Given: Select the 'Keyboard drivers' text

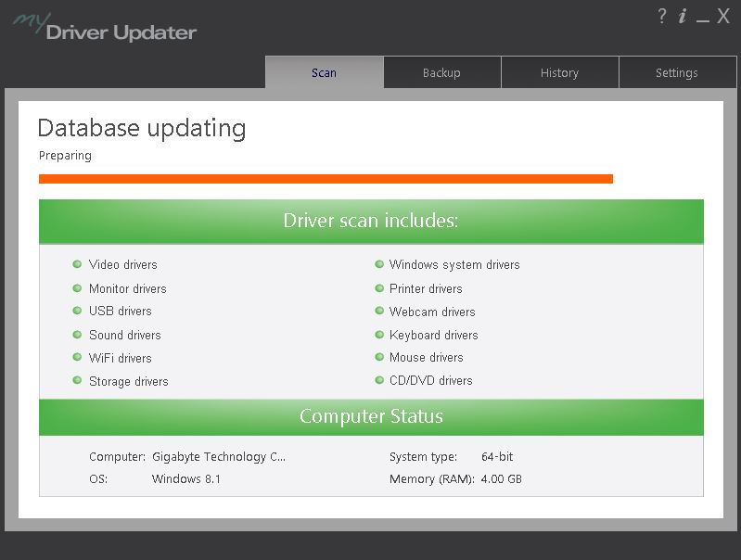Looking at the screenshot, I should [x=434, y=335].
